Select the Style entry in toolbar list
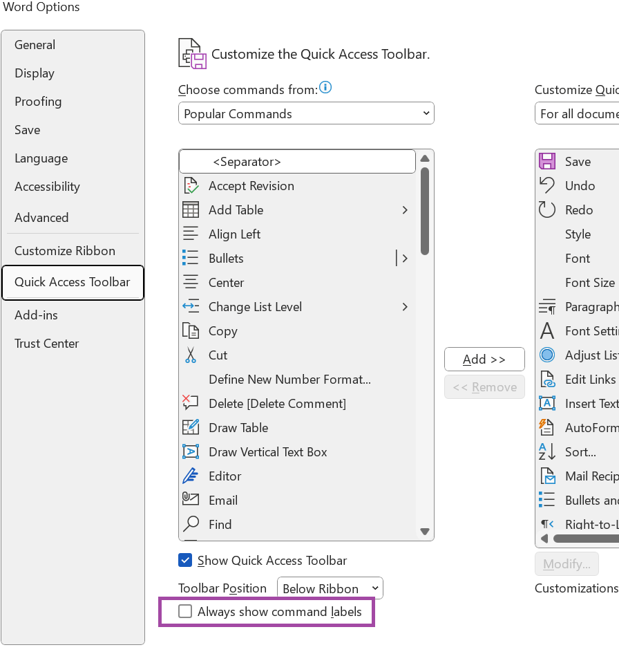Viewport: 619px width, 672px height. click(578, 234)
